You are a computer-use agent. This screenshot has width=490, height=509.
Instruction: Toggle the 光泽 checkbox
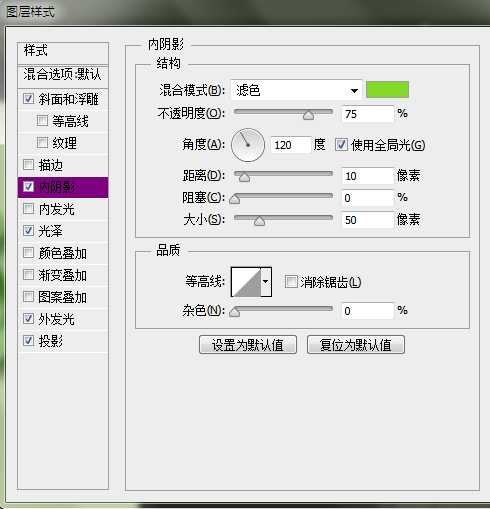[28, 230]
